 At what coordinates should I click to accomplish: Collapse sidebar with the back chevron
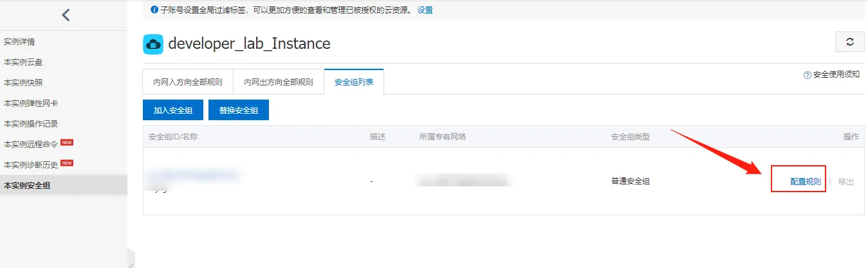click(66, 15)
